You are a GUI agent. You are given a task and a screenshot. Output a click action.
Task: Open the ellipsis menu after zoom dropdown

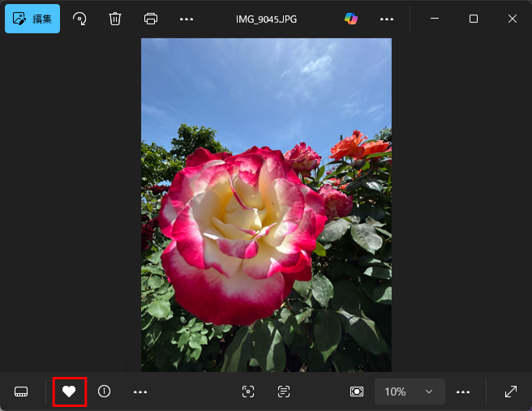coord(463,392)
